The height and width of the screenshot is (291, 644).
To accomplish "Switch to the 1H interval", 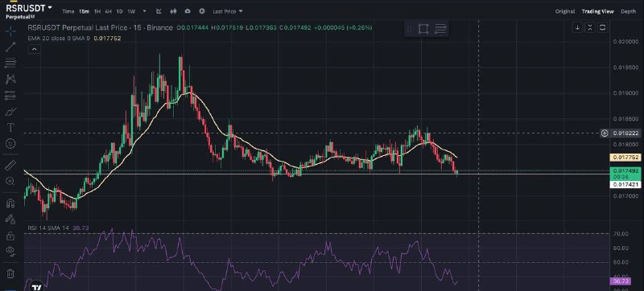I will [97, 11].
